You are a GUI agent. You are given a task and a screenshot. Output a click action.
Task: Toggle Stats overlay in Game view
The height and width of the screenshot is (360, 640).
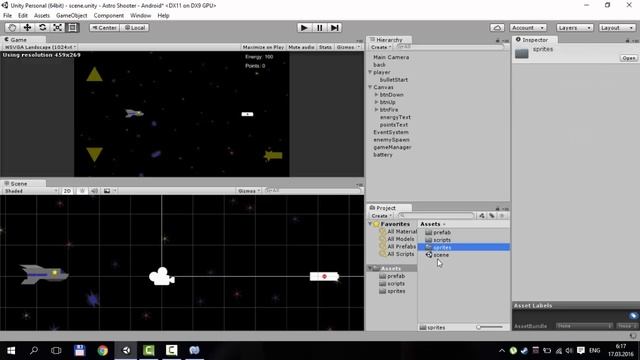click(x=325, y=47)
